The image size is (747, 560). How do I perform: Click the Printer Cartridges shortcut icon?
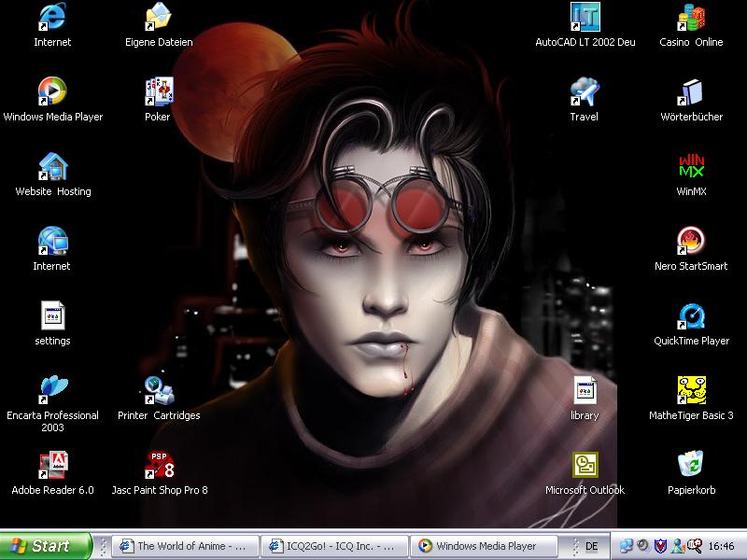pos(159,389)
